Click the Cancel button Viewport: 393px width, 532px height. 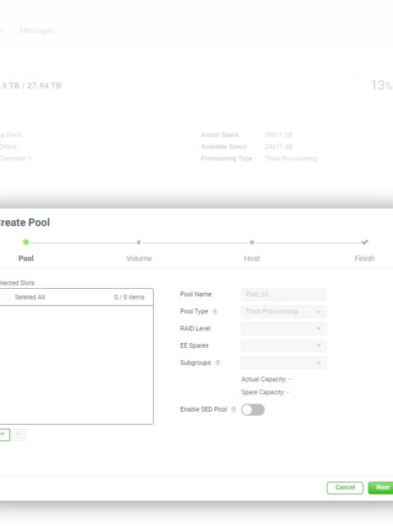(x=345, y=488)
